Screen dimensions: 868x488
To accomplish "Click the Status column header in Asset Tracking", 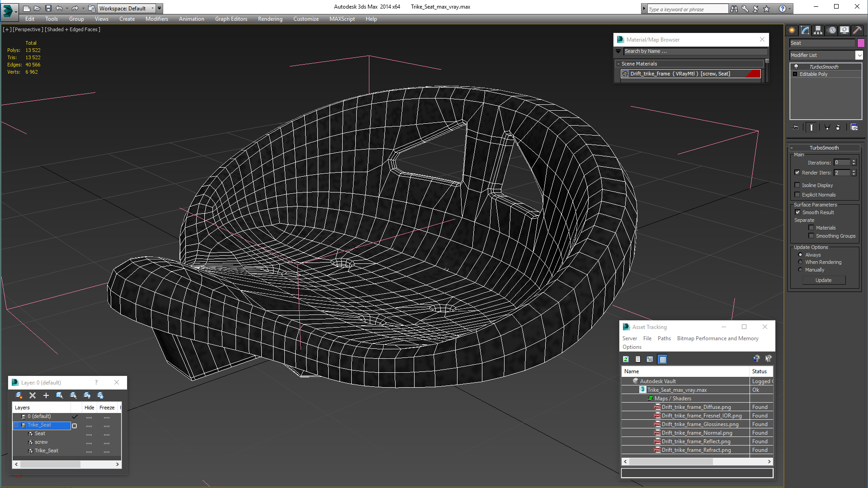I will pos(761,371).
